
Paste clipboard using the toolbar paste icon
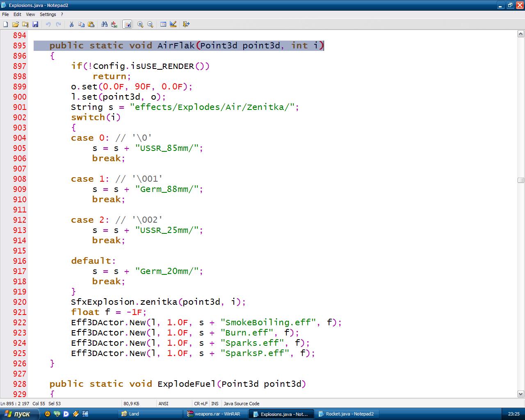91,24
